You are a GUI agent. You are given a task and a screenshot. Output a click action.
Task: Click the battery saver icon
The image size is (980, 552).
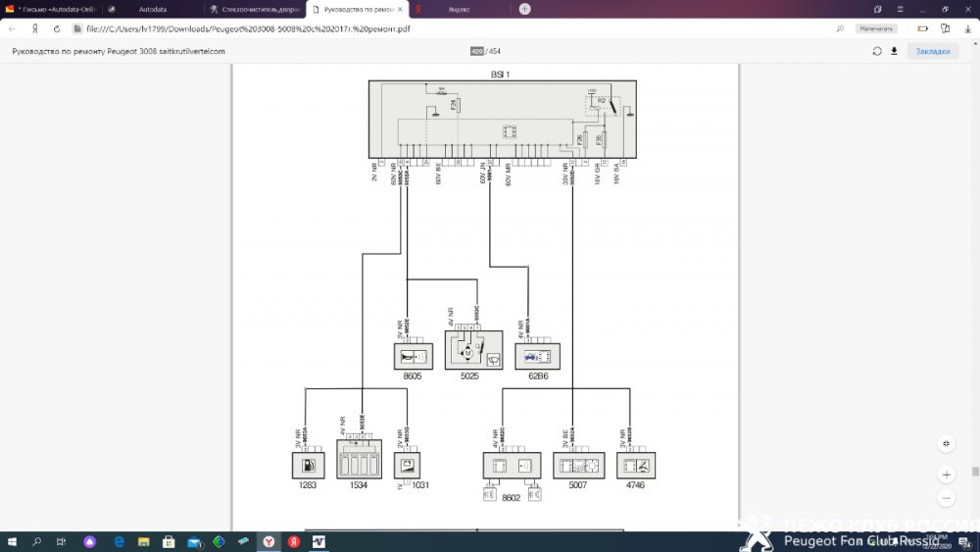(x=922, y=28)
